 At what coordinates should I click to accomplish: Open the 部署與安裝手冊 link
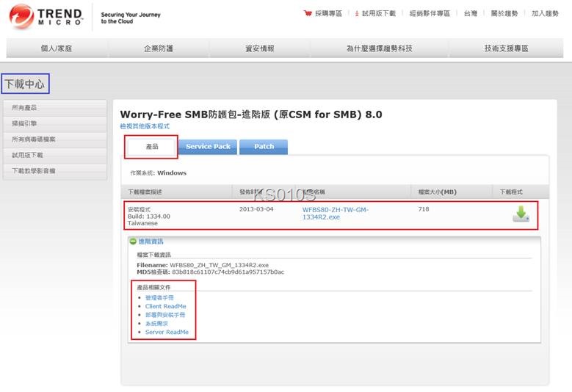(x=165, y=315)
